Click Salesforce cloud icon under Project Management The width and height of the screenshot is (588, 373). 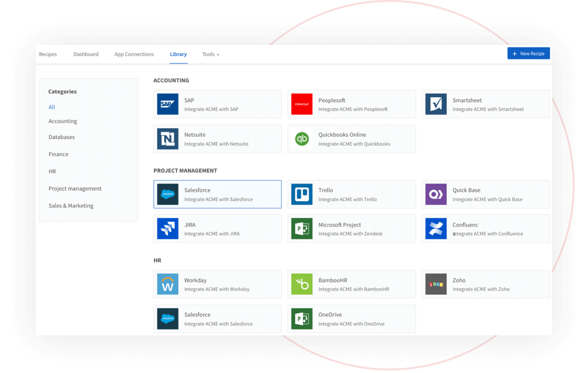[168, 194]
